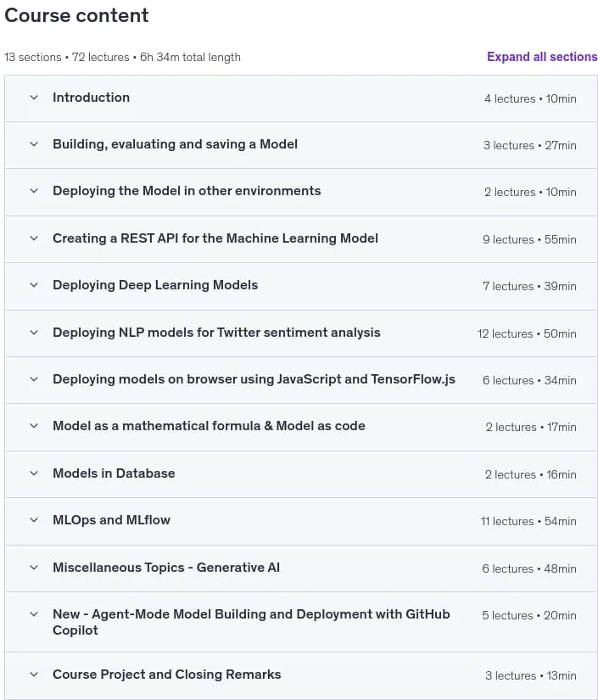
Task: Click the 9 lectures • 55min label
Action: pos(529,239)
